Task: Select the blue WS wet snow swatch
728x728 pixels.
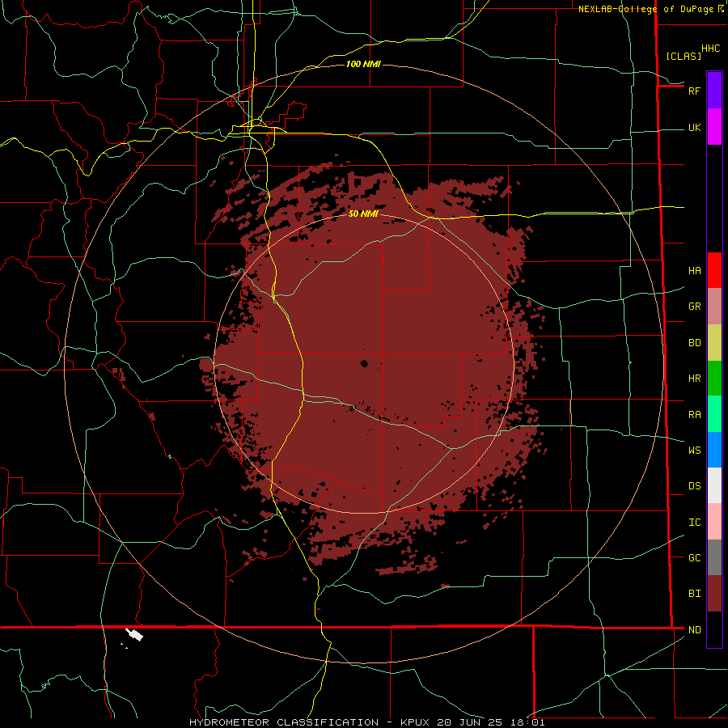Action: (x=714, y=450)
